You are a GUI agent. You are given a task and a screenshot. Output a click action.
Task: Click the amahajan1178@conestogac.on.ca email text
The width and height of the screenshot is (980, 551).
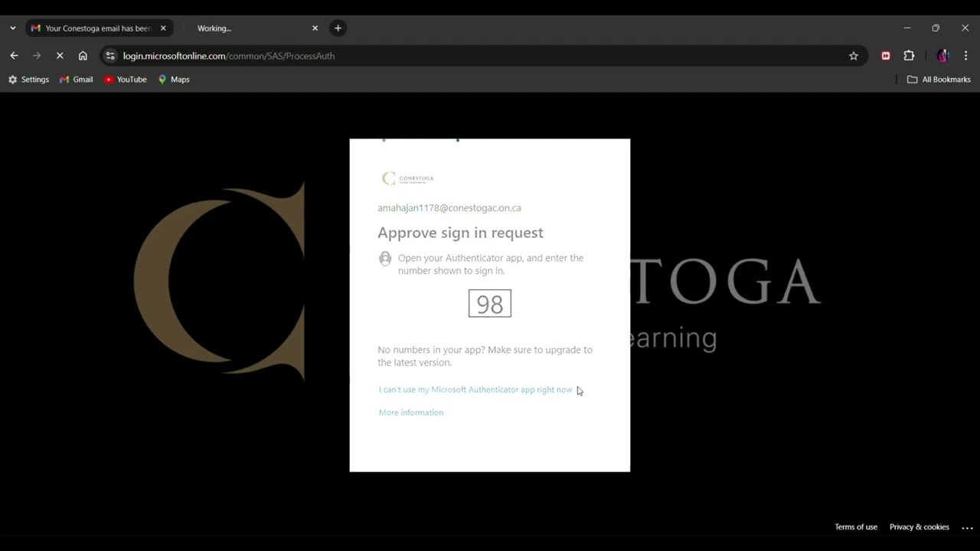tap(449, 208)
